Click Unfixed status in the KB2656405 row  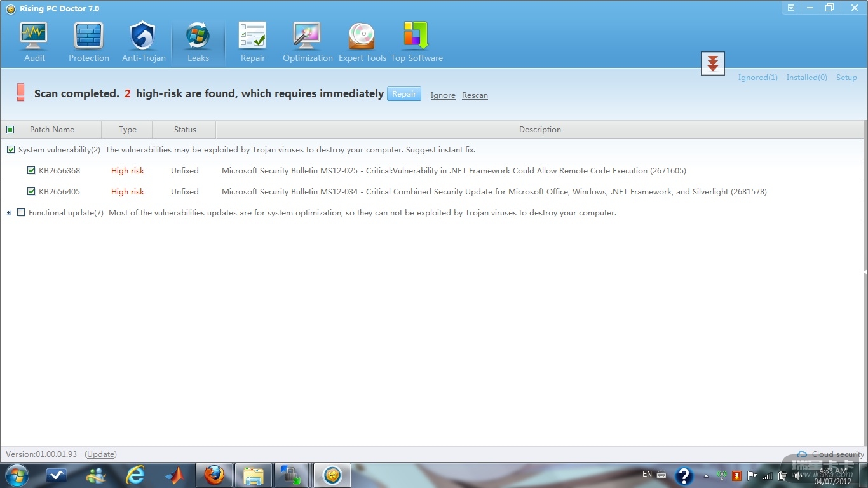pos(185,192)
